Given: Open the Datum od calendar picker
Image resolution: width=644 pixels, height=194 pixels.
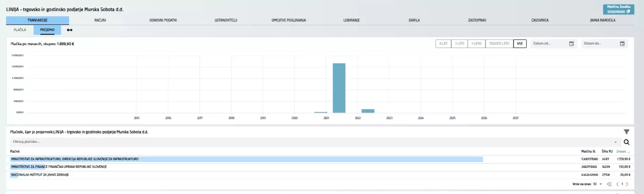Looking at the screenshot, I should tap(571, 44).
